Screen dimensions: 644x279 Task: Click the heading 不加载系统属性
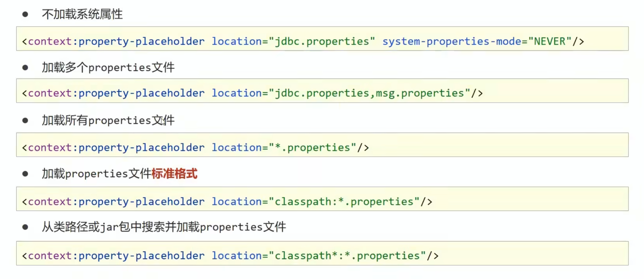82,14
